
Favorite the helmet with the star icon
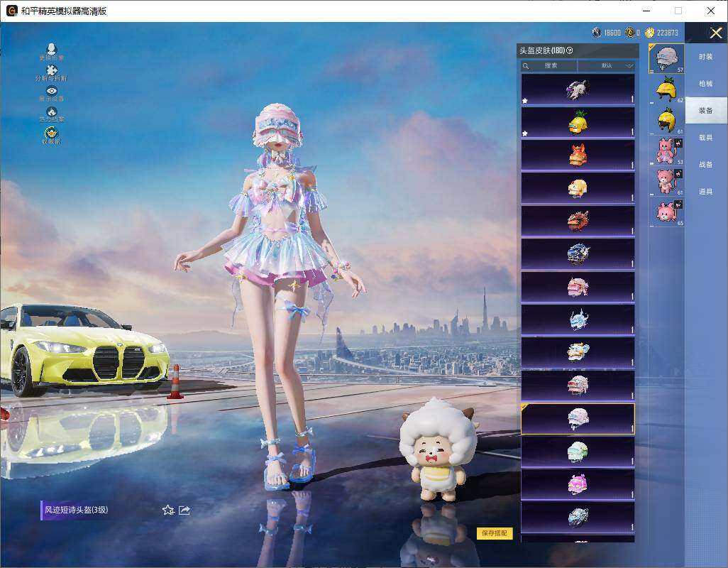[168, 510]
